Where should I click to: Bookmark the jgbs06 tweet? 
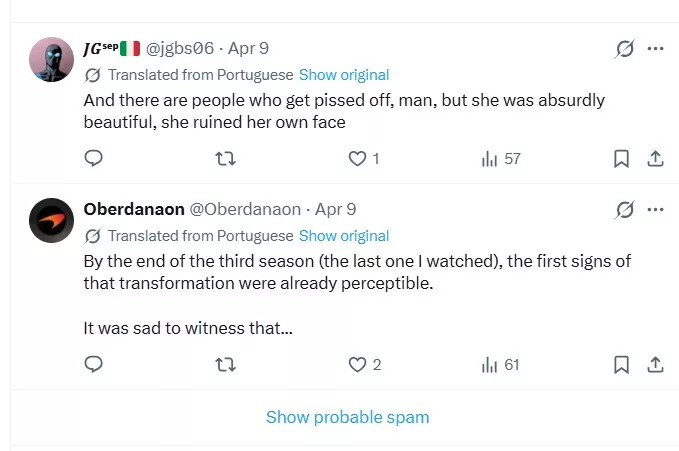click(x=621, y=158)
